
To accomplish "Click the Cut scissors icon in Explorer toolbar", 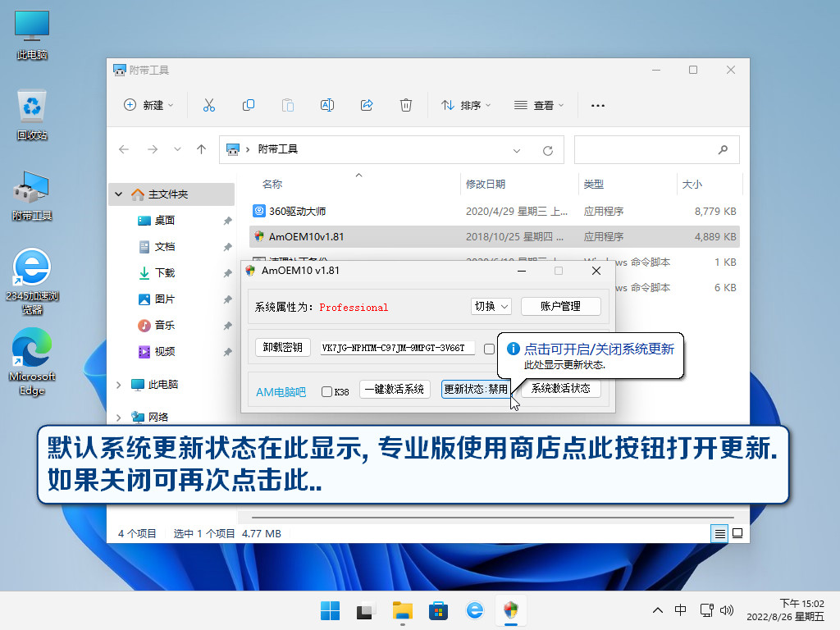I will [x=209, y=105].
